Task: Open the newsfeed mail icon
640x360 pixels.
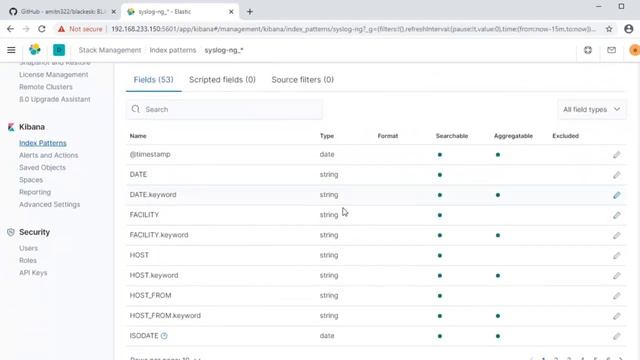Action: [611, 50]
